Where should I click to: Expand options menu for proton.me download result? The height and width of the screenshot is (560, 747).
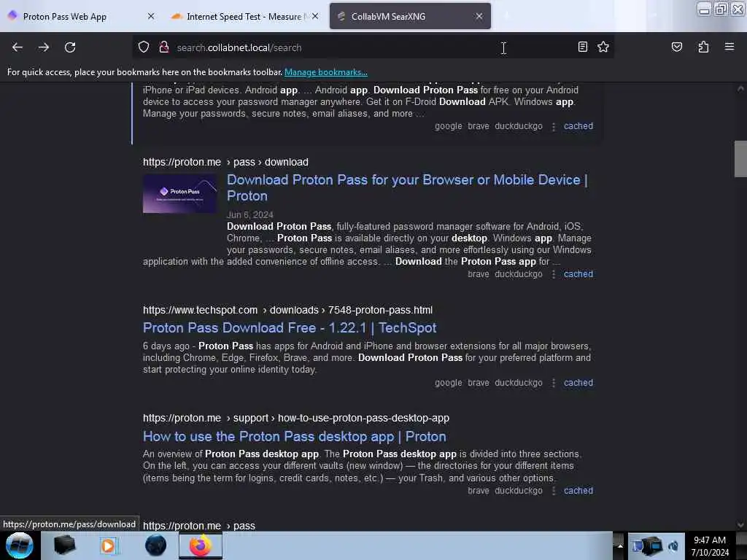(554, 274)
